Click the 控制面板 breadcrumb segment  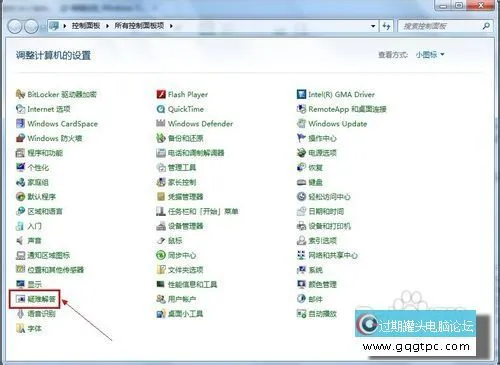86,26
